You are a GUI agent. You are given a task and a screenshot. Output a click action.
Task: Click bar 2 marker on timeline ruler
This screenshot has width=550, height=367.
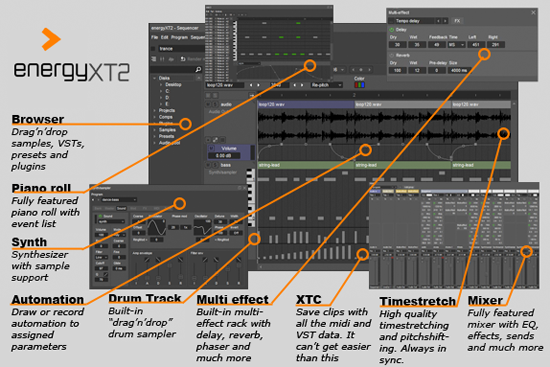pos(354,95)
